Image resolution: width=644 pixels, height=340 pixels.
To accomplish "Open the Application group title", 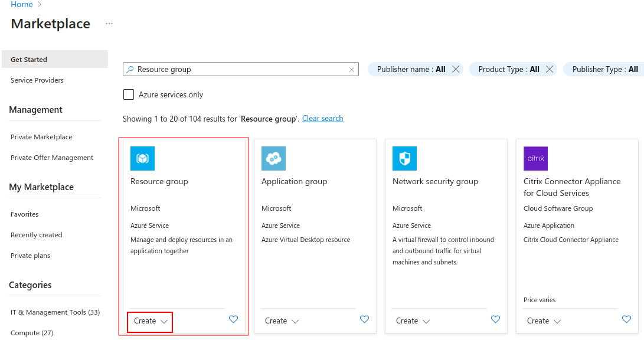I will pos(295,181).
